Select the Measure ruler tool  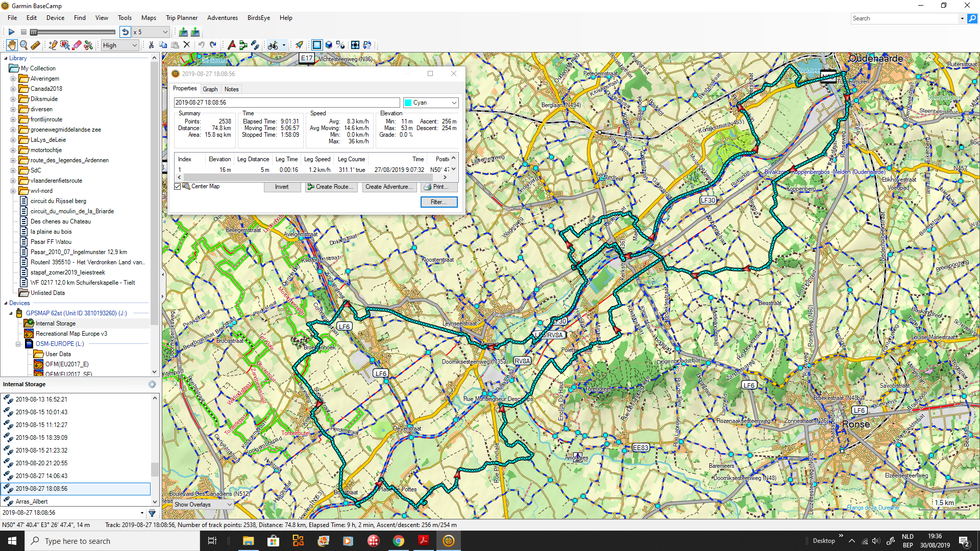tap(36, 45)
